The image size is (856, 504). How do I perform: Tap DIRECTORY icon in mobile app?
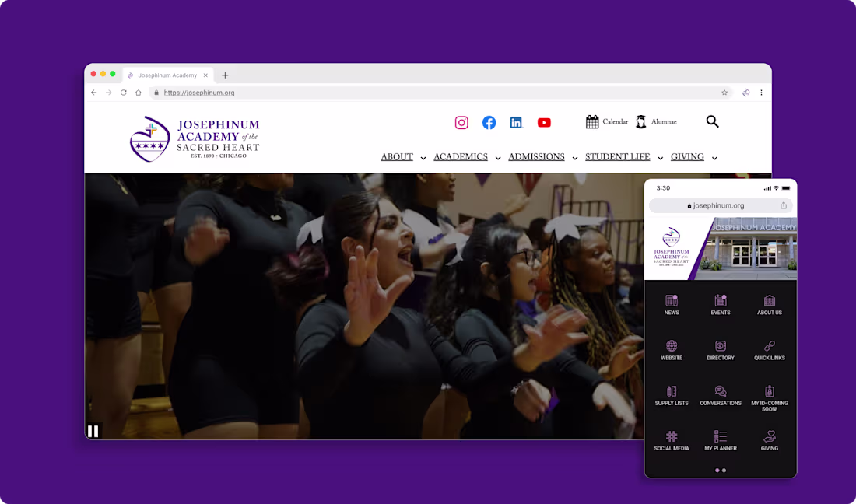point(721,346)
